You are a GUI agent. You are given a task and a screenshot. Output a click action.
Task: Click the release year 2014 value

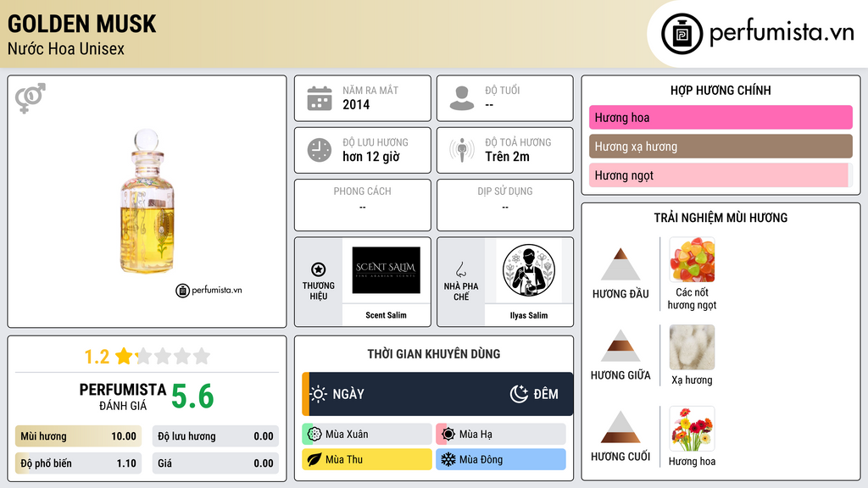356,104
